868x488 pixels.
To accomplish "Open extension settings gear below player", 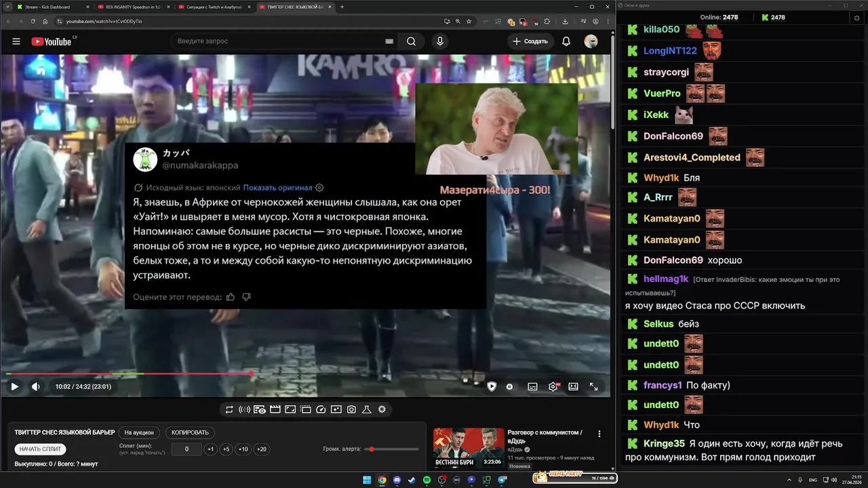I will pyautogui.click(x=382, y=409).
